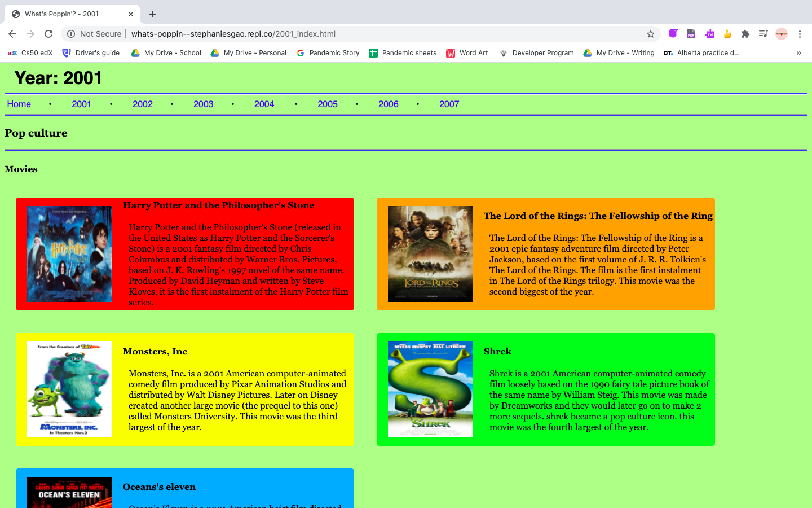
Task: Select the What's Poppin'? - 2001 tab
Action: pyautogui.click(x=72, y=14)
